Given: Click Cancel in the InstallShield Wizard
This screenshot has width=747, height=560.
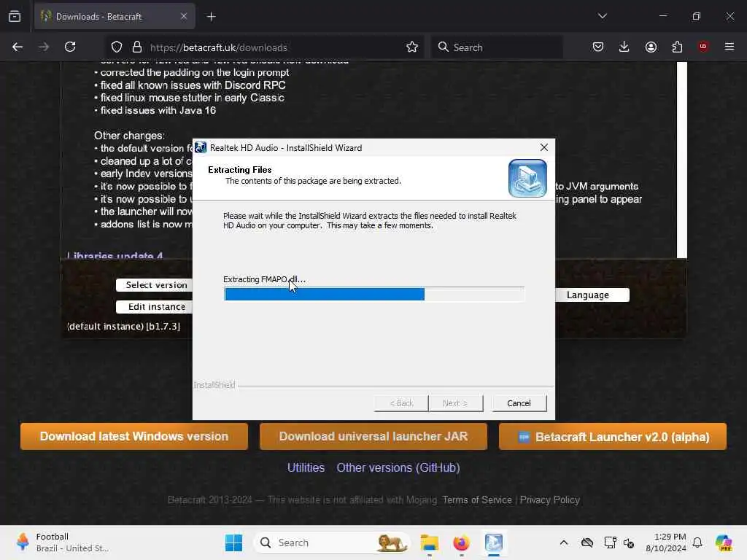Looking at the screenshot, I should coord(519,403).
